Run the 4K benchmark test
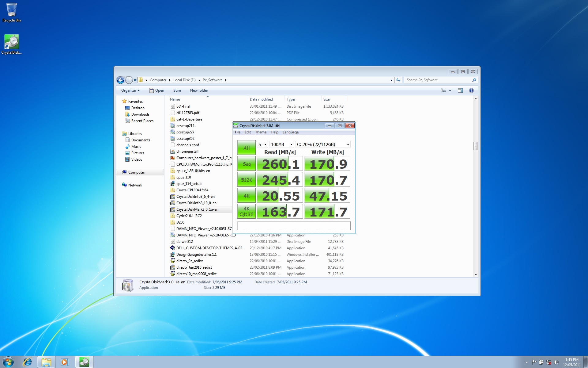This screenshot has height=368, width=588. click(247, 196)
